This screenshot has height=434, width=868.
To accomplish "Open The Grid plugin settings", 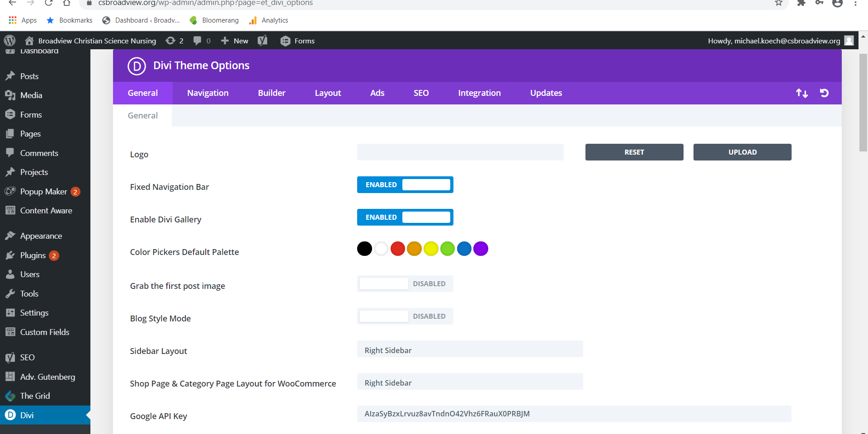I will 34,396.
